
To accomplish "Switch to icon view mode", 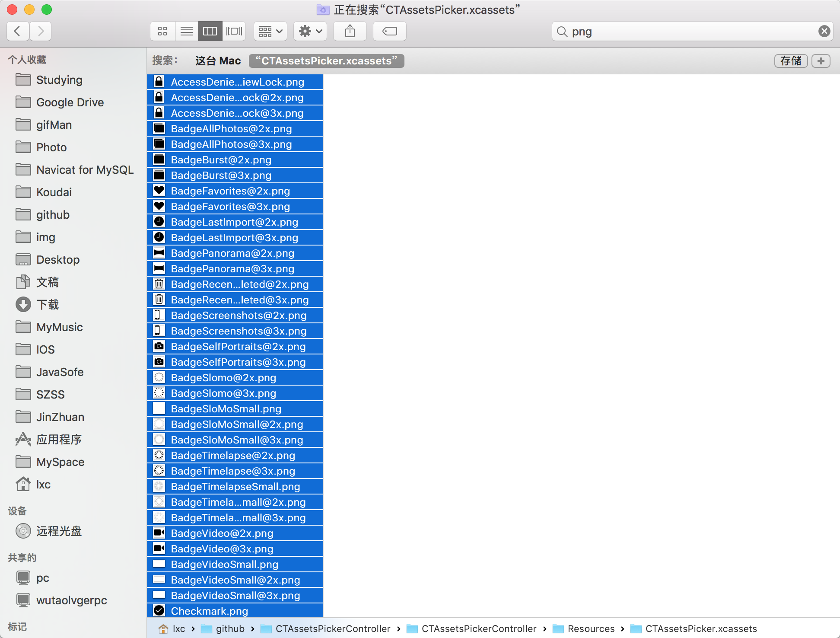I will pos(162,31).
